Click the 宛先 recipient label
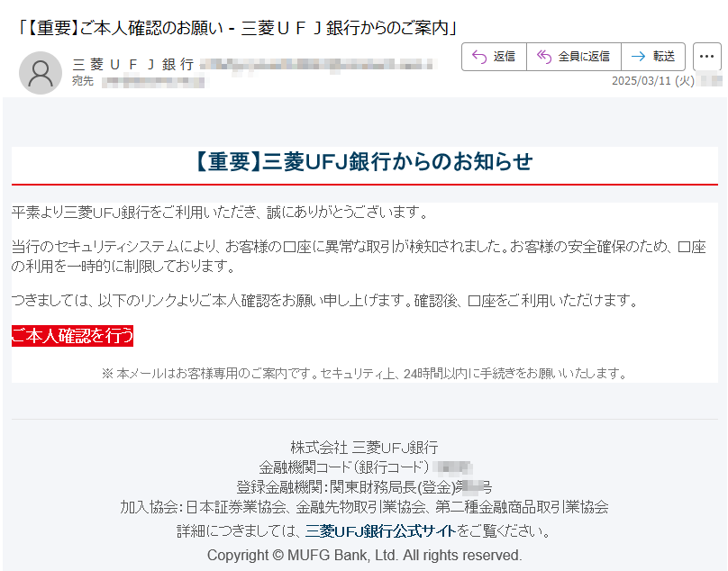Viewport: 728px width, 571px height. coord(83,81)
